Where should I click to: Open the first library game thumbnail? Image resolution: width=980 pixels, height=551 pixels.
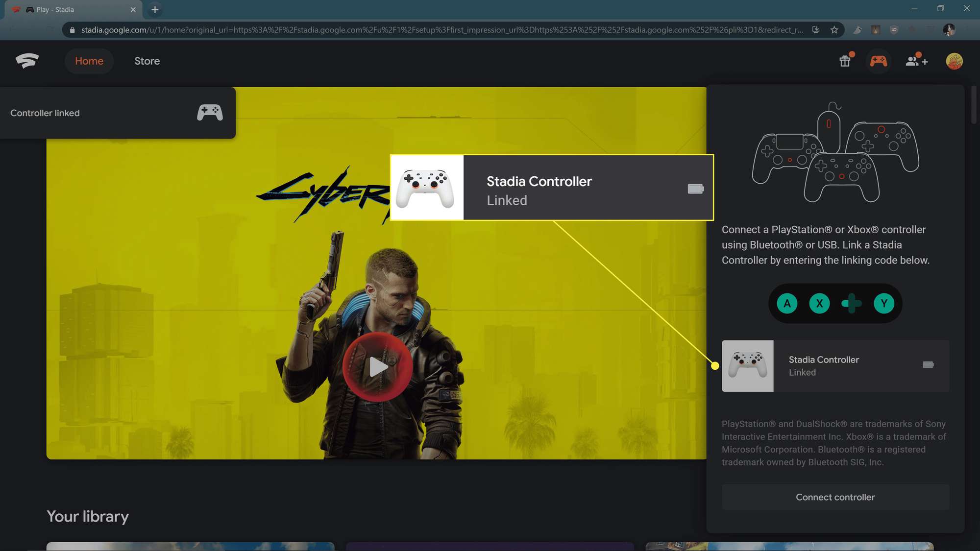click(x=190, y=546)
